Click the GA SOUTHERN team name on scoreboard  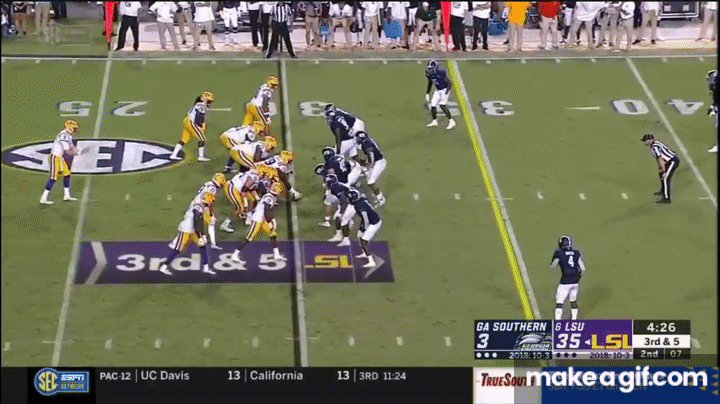512,326
